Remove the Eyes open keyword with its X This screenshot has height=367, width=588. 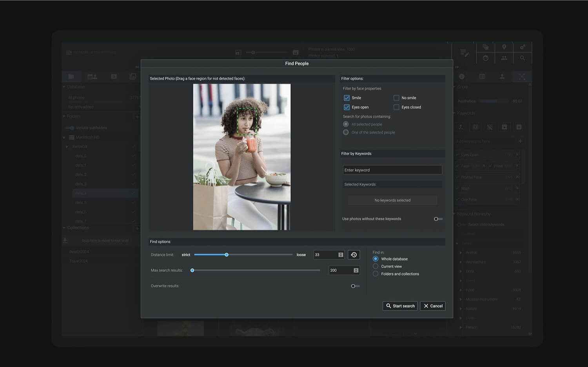pos(517,155)
